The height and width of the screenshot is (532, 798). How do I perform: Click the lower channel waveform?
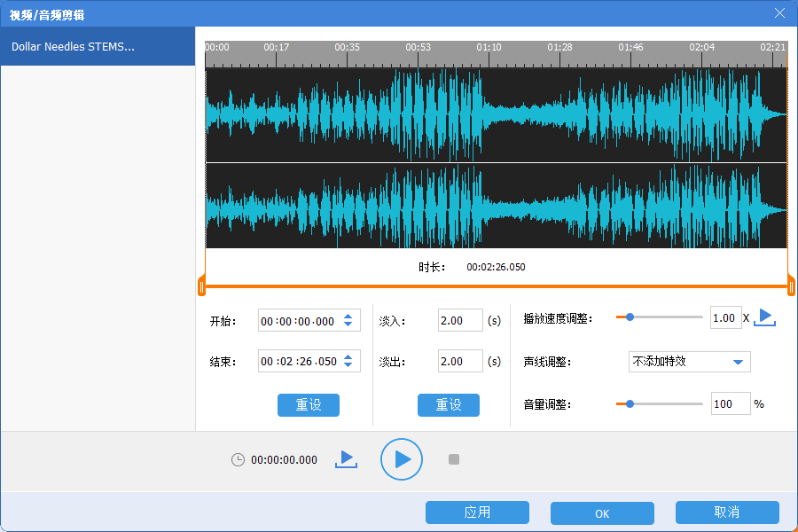[x=497, y=207]
